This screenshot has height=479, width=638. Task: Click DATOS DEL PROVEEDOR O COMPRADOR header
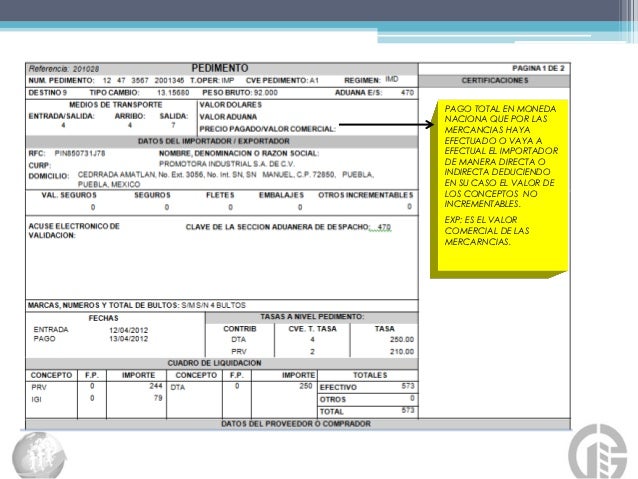296,424
